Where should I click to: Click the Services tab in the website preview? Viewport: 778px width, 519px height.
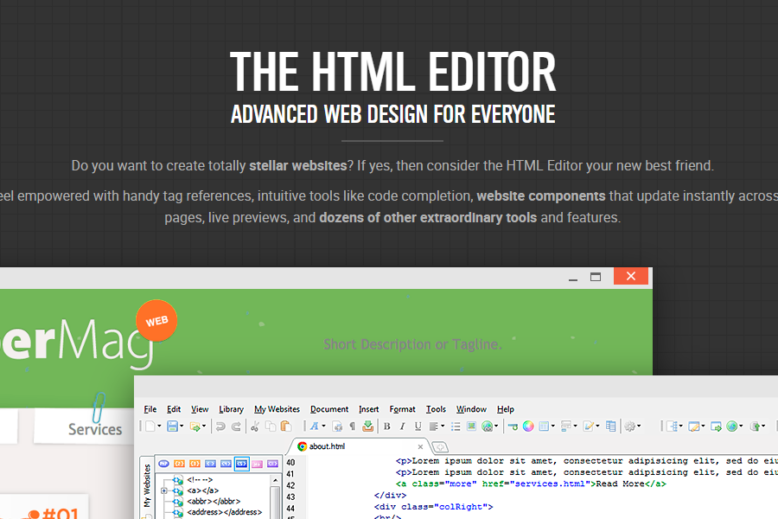coord(95,429)
